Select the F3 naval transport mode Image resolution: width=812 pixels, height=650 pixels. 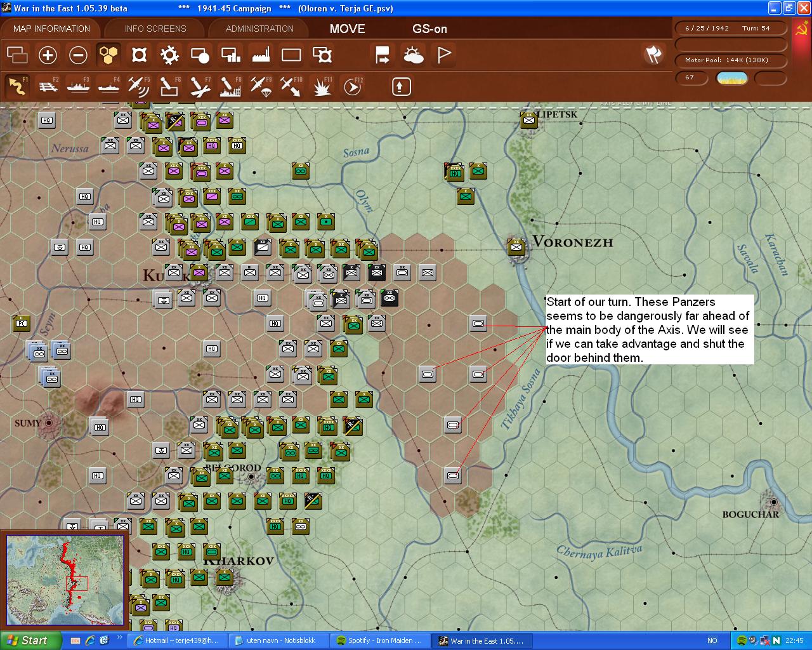pos(78,86)
